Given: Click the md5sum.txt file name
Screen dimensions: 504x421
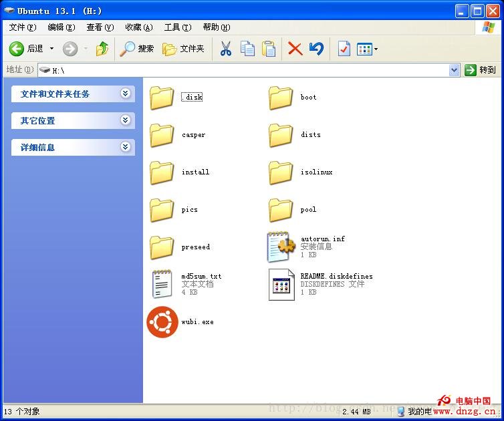Looking at the screenshot, I should coord(201,276).
